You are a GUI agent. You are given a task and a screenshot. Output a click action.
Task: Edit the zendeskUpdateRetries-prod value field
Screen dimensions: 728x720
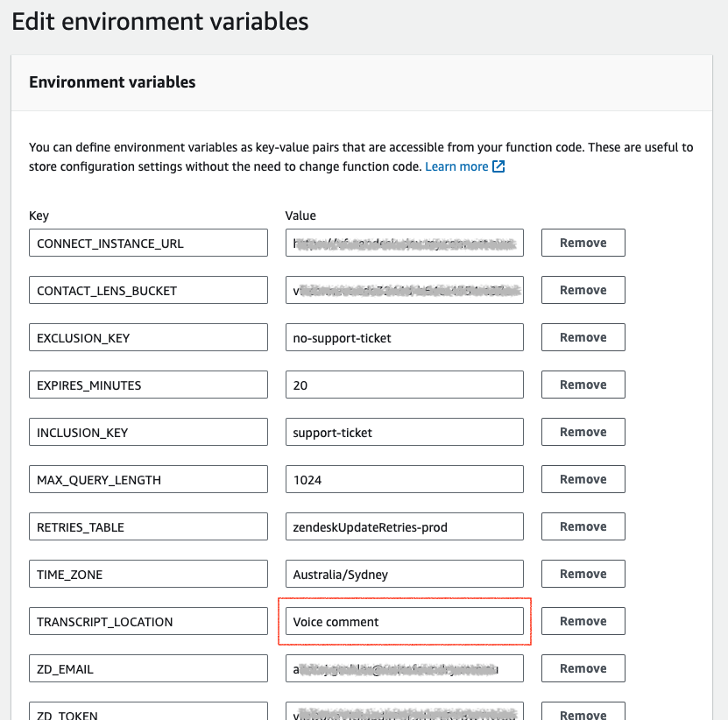404,527
